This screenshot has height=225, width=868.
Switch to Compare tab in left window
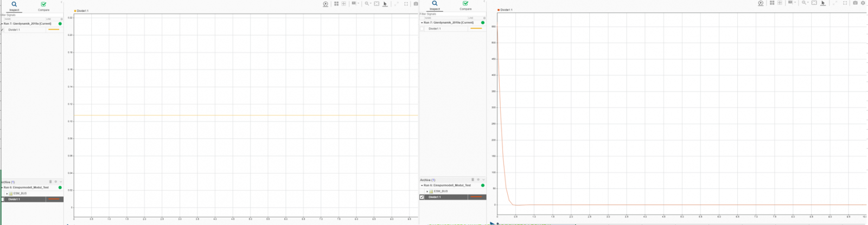click(43, 7)
